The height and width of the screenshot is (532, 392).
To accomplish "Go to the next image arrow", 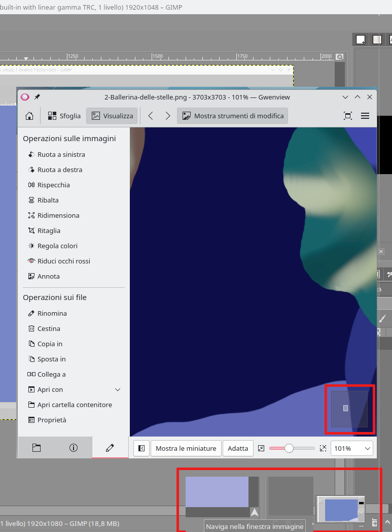I will point(168,116).
